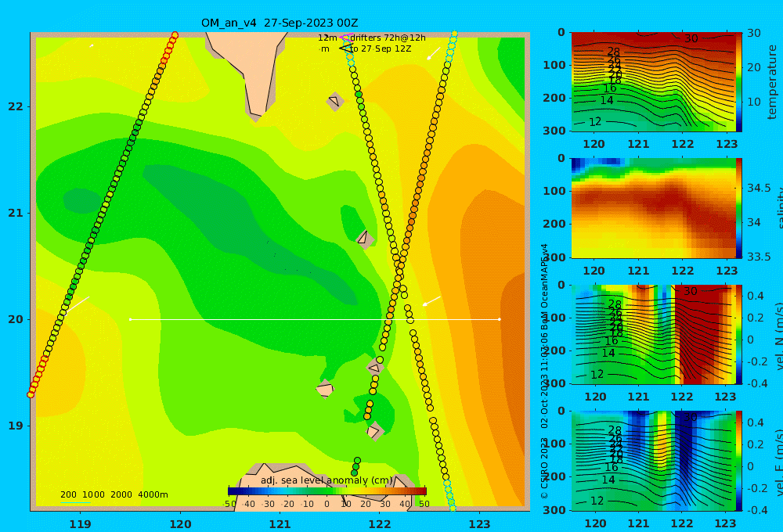Click longitude tick label "121" below main map
The width and height of the screenshot is (783, 532).
click(x=280, y=524)
